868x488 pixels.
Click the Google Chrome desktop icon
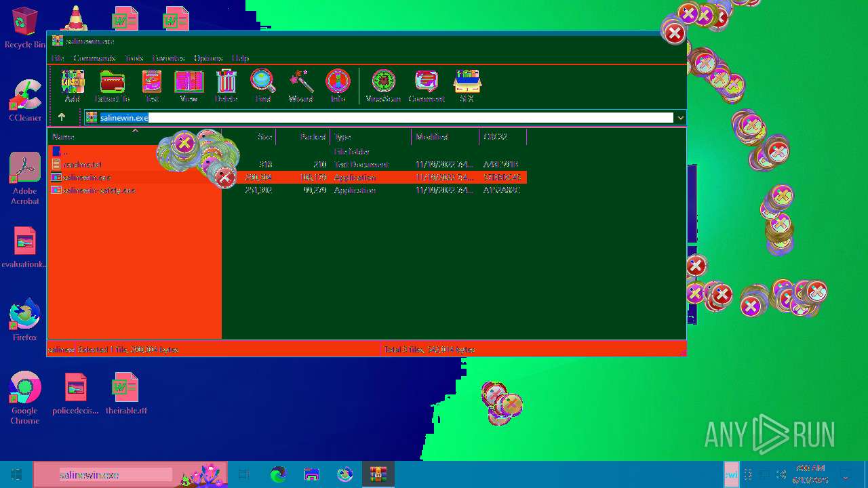(x=25, y=398)
